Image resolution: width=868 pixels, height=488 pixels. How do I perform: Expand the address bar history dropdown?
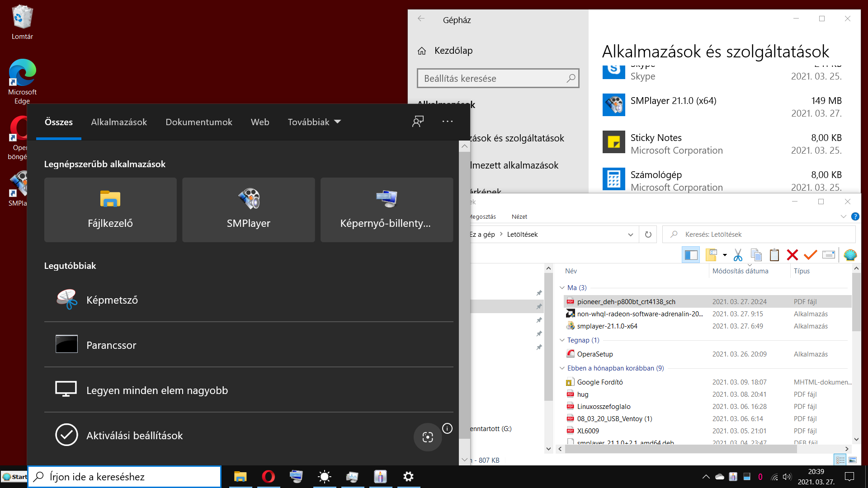[630, 235]
